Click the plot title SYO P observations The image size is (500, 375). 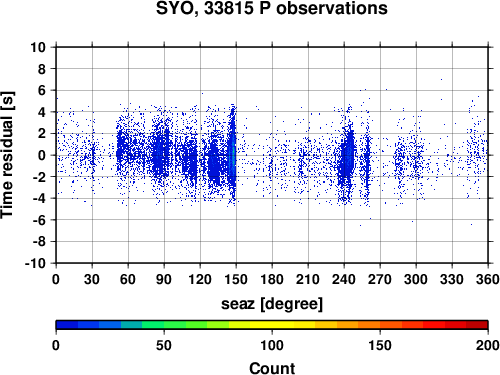click(272, 9)
